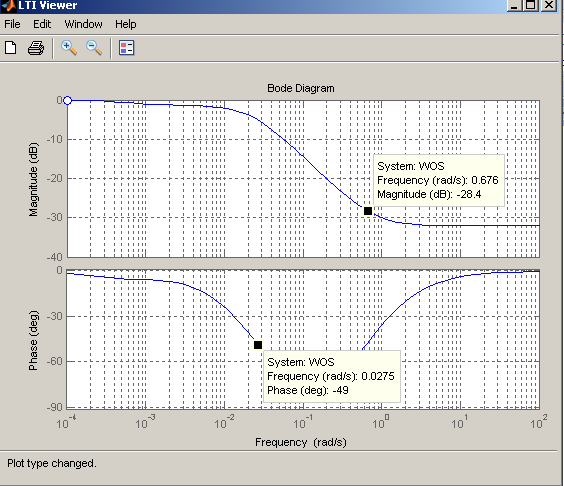Activate the Zoom Out magnifier tool
Image resolution: width=564 pixels, height=486 pixels.
(x=94, y=48)
